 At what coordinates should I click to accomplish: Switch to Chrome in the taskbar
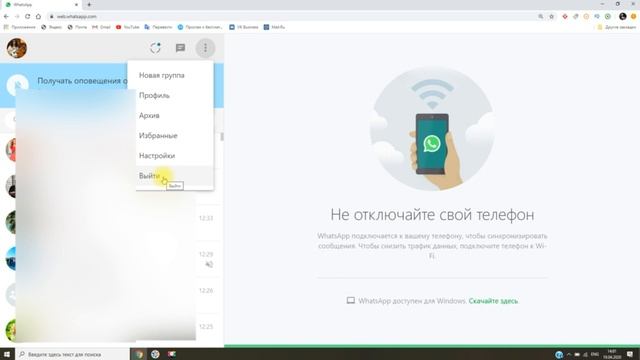[139, 354]
